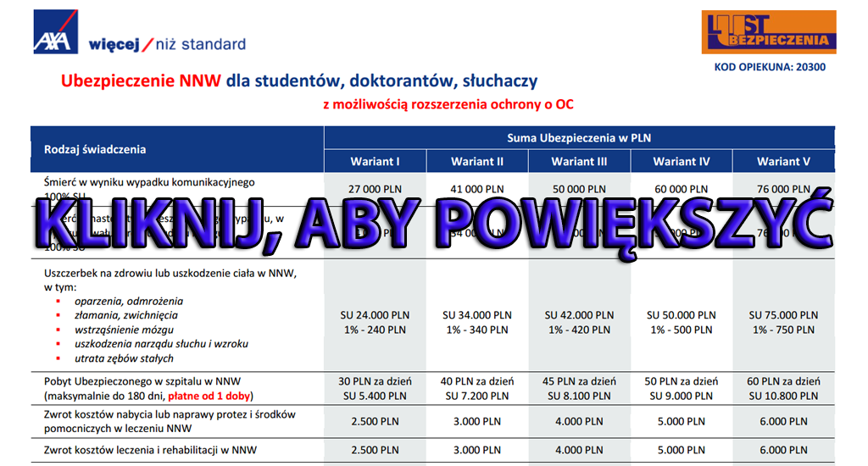Click the 'Wariant I' column header
This screenshot has width=868, height=466.
pos(375,162)
